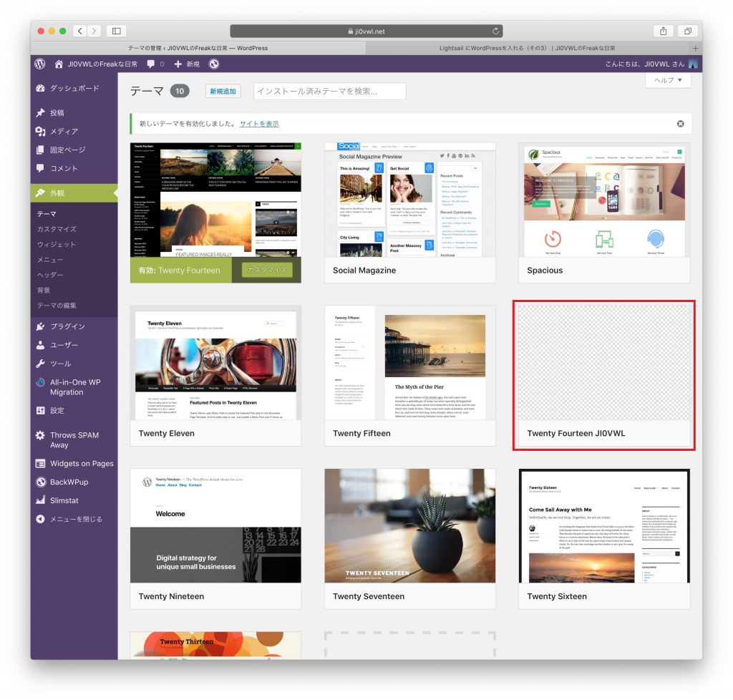Viewport: 733px width, 700px height.
Task: Open ウィジェット in appearance submenu
Action: click(x=57, y=244)
